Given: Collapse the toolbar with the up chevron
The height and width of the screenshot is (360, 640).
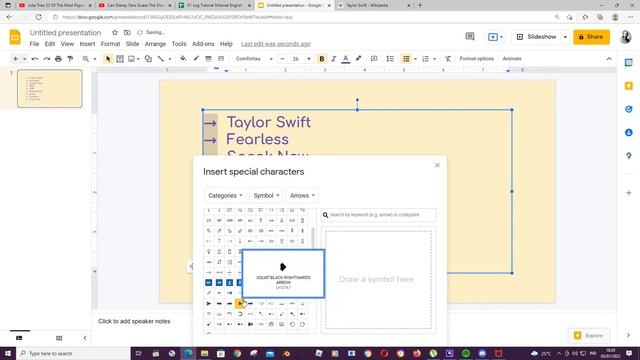Looking at the screenshot, I should click(609, 59).
